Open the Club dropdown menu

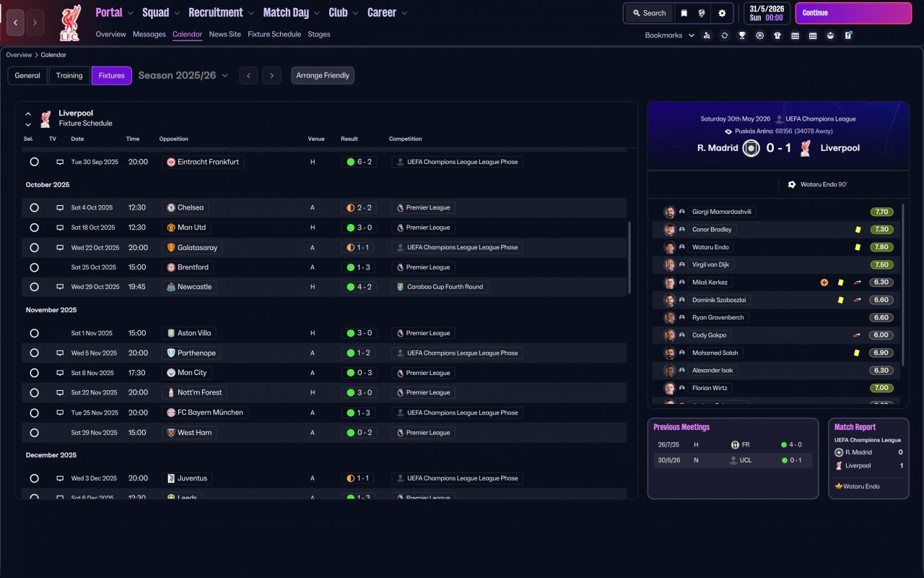coord(344,13)
